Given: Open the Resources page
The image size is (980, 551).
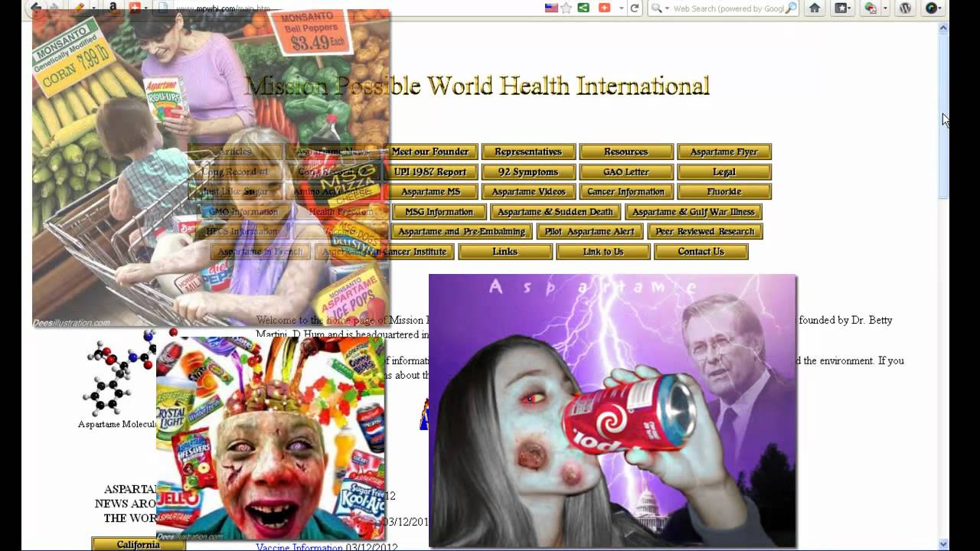Looking at the screenshot, I should [626, 152].
